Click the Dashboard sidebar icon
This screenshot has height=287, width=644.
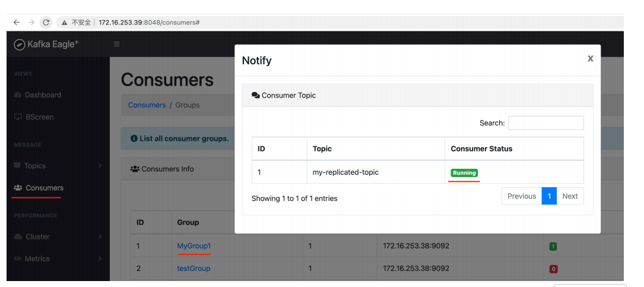pos(17,95)
